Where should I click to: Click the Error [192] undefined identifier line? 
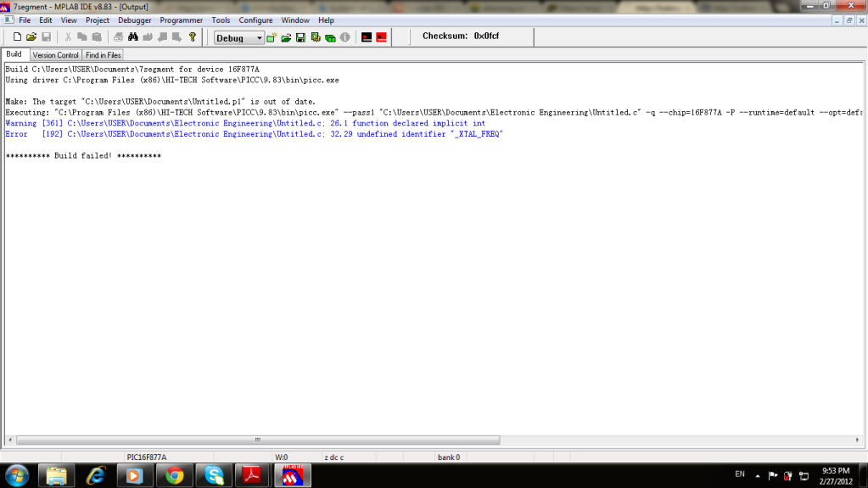[x=254, y=134]
